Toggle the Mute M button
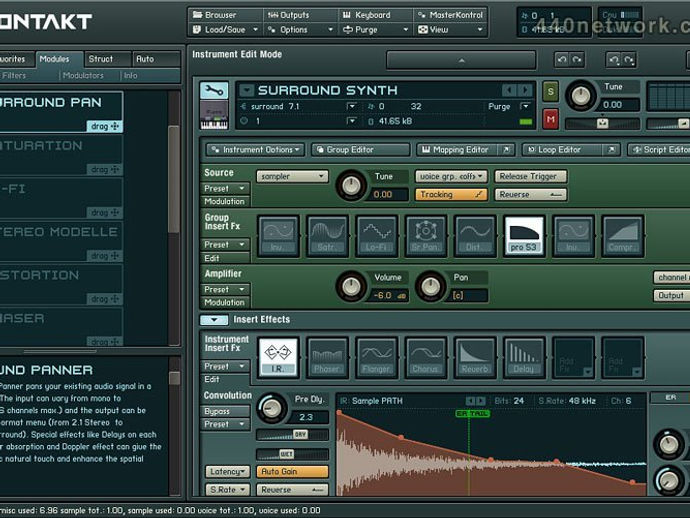Viewport: 690px width, 518px height. (x=551, y=119)
